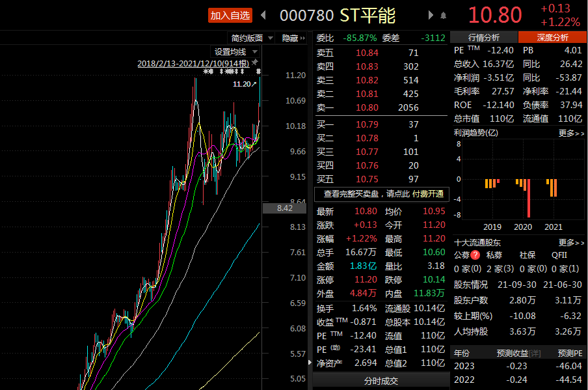Screen dimensions: 588x390
Task: Select the 公募 holder category
Action: tap(462, 255)
